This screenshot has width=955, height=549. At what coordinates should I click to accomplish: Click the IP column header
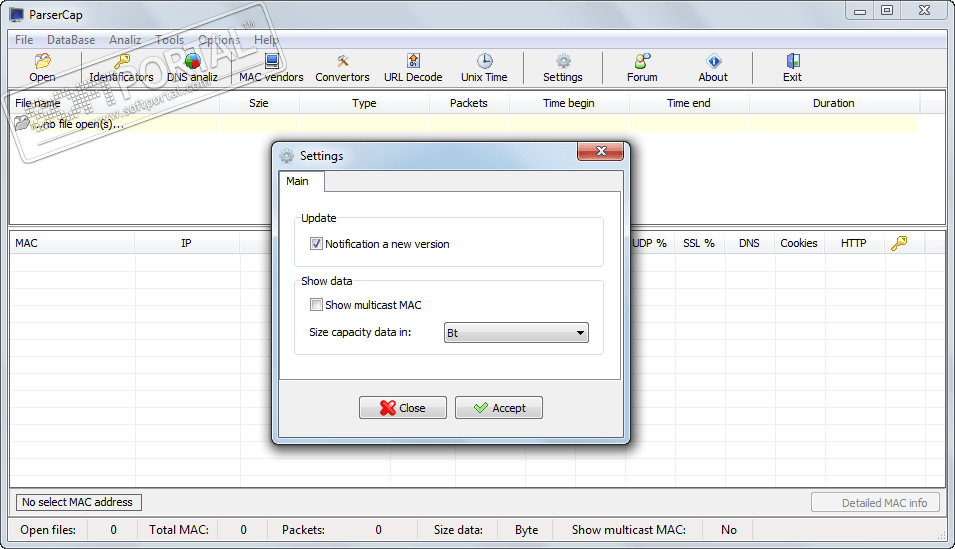pos(186,243)
